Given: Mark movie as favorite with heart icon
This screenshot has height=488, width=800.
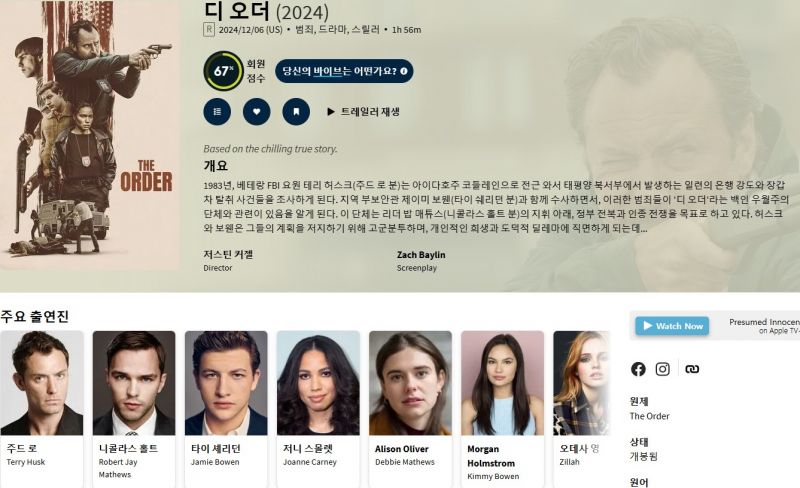Looking at the screenshot, I should pyautogui.click(x=257, y=111).
